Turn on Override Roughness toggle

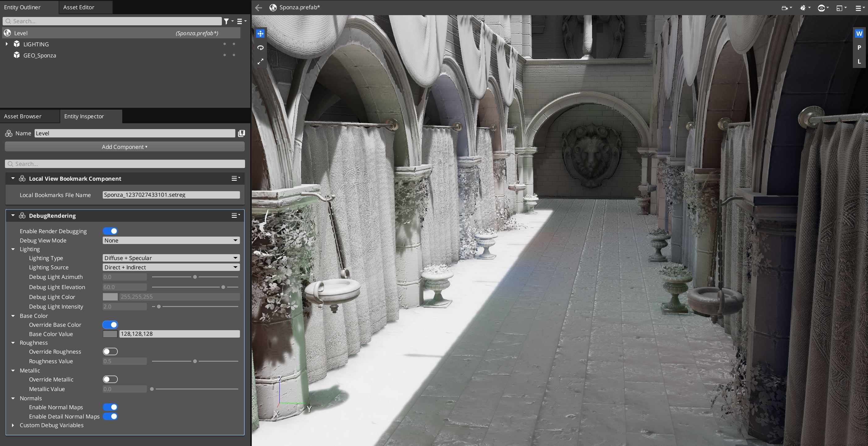click(110, 352)
